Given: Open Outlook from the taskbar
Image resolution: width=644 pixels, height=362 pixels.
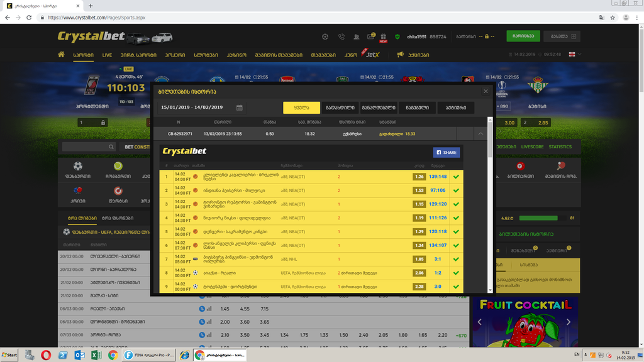Looking at the screenshot, I should (79, 355).
